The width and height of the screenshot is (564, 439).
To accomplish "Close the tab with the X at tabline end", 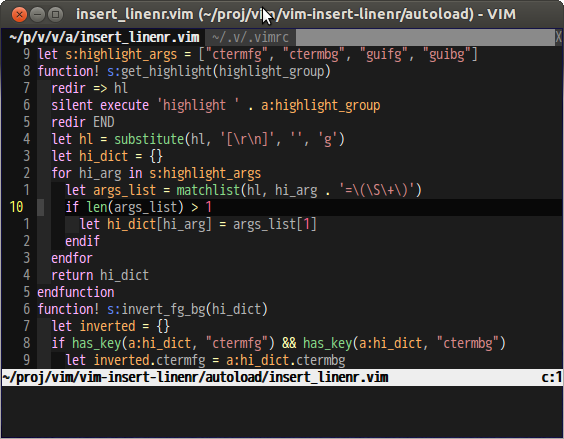I will pos(558,37).
